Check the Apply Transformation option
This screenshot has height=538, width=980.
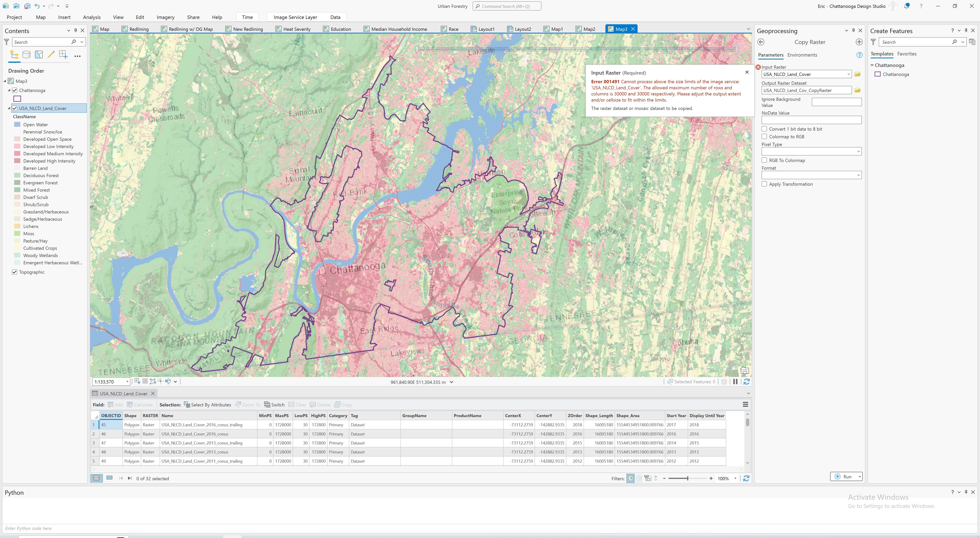(x=765, y=184)
